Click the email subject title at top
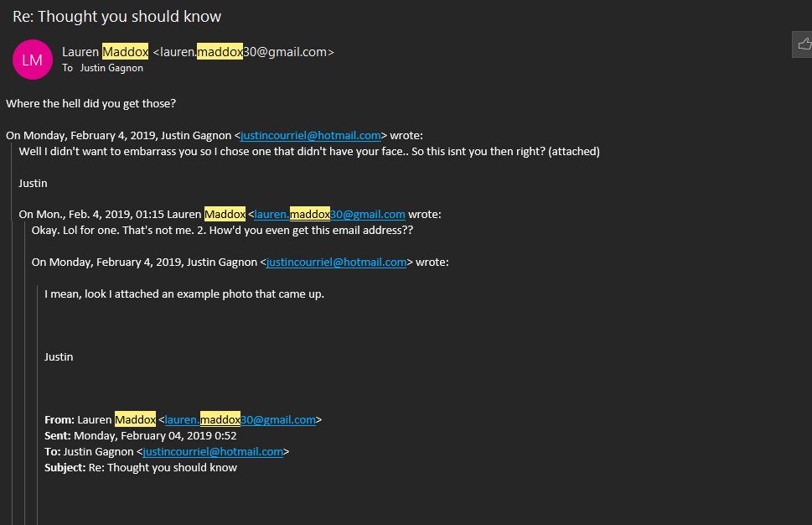The width and height of the screenshot is (812, 525). coord(117,17)
